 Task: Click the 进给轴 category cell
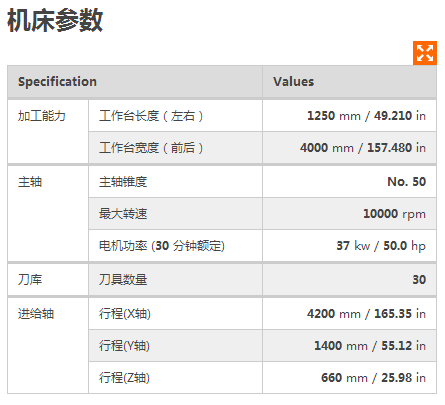(48, 346)
